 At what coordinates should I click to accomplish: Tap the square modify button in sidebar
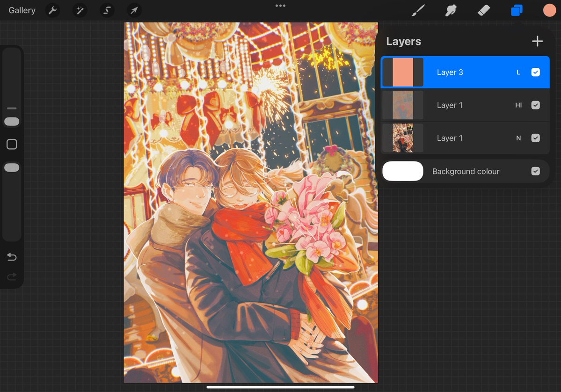[x=12, y=144]
